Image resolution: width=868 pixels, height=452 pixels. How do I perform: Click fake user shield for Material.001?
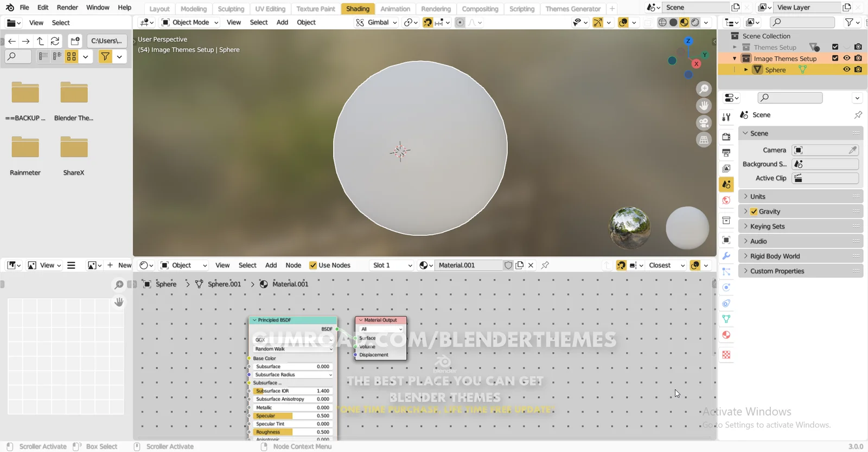[508, 265]
